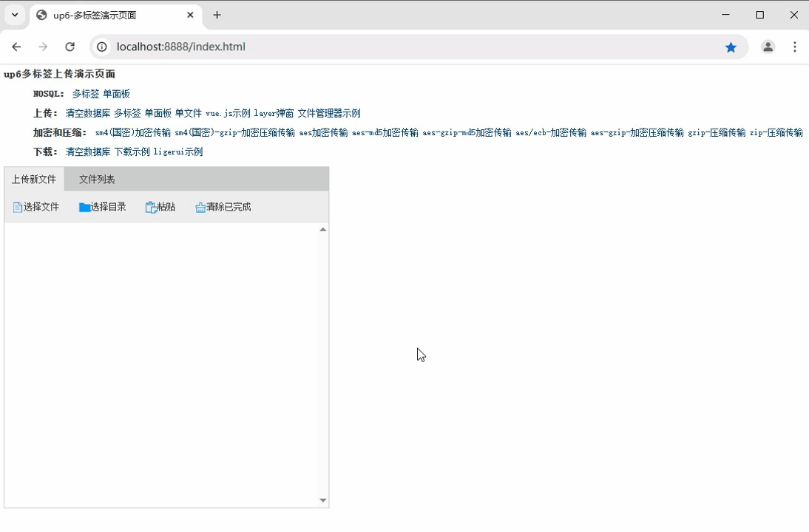Viewport: 809px width, 532px height.
Task: Click the 清除已完成 clear completed icon
Action: point(200,207)
